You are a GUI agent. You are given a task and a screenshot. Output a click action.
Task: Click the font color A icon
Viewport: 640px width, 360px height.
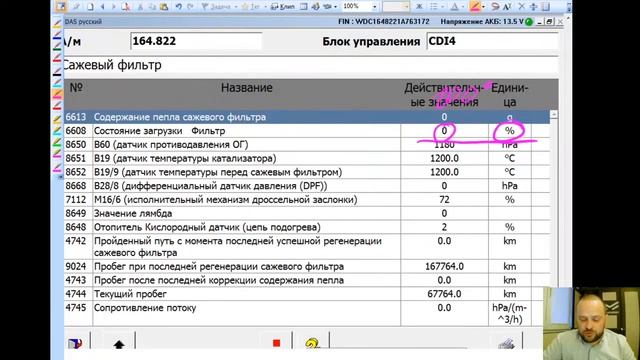pyautogui.click(x=455, y=7)
